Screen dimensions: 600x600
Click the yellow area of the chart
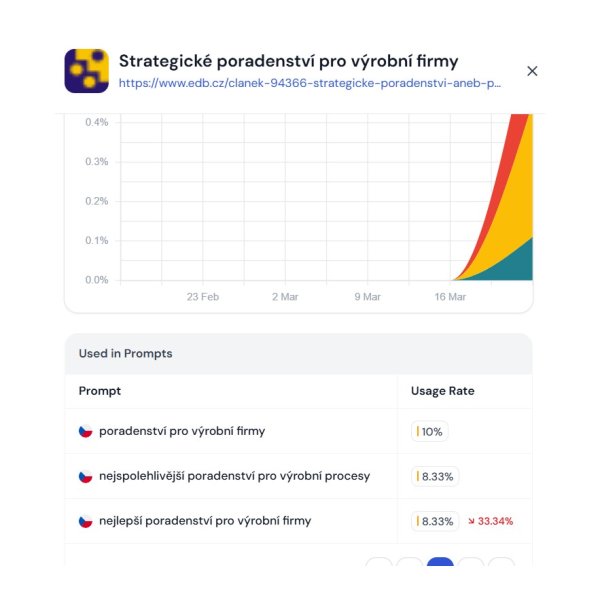(x=510, y=220)
